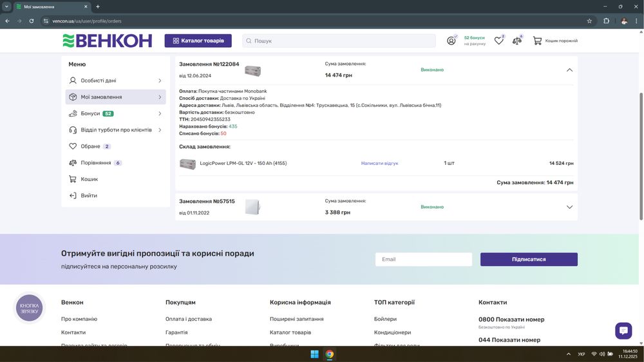Image resolution: width=644 pixels, height=362 pixels.
Task: Click Chrome icon in taskbar
Action: tap(330, 354)
